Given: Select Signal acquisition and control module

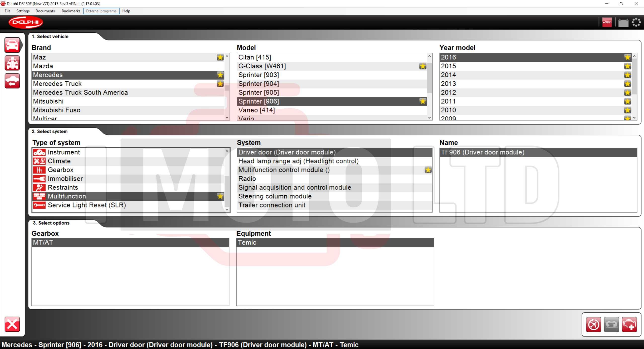Looking at the screenshot, I should point(334,188).
